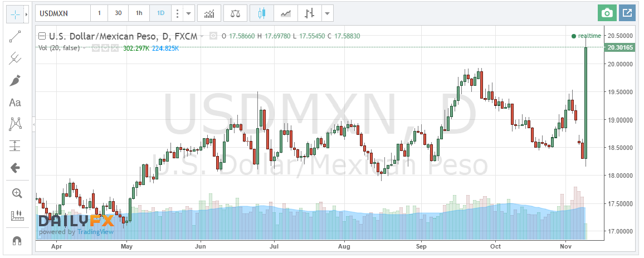Click the blue volume MA value 224.825K

click(x=165, y=48)
